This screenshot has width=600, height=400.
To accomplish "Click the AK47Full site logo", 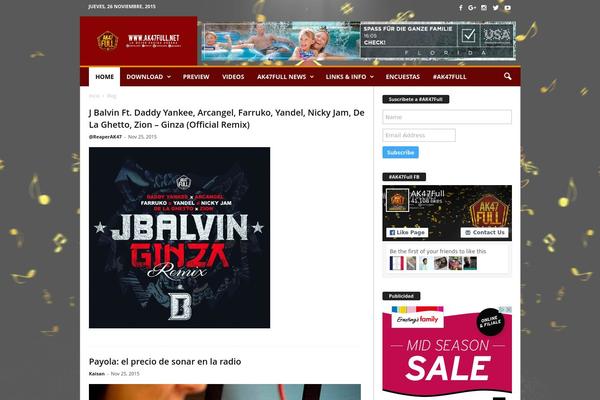I will tap(139, 41).
